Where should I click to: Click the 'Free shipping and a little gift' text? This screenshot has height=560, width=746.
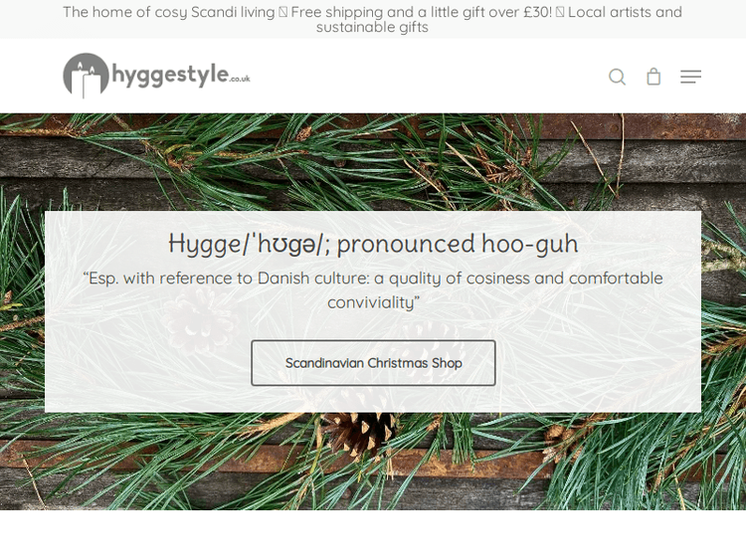421,12
